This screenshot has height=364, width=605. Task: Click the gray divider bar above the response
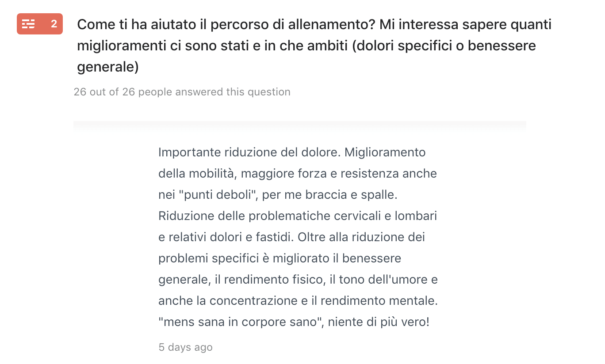pyautogui.click(x=300, y=126)
